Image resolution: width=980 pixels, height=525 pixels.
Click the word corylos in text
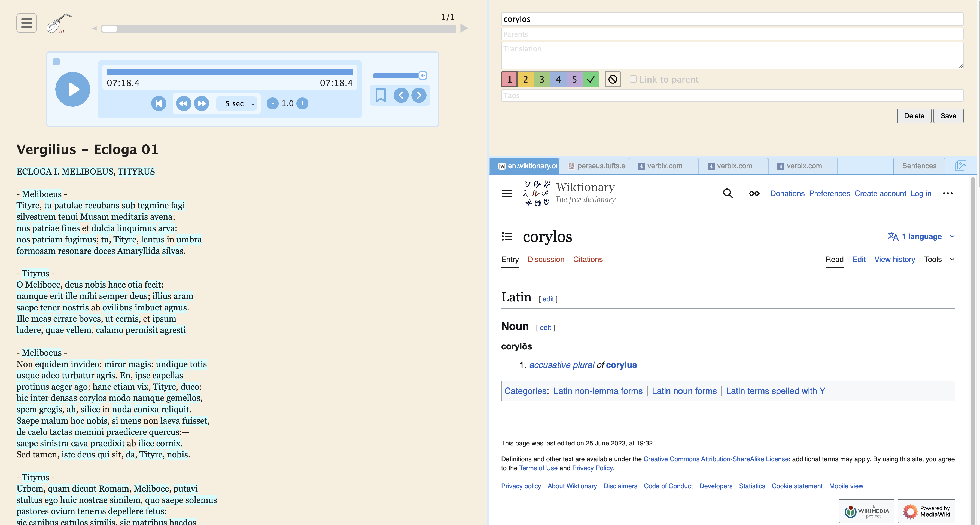click(93, 398)
